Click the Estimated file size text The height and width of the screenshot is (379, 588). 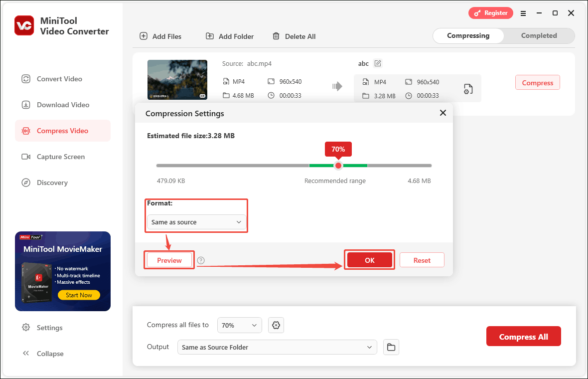191,136
